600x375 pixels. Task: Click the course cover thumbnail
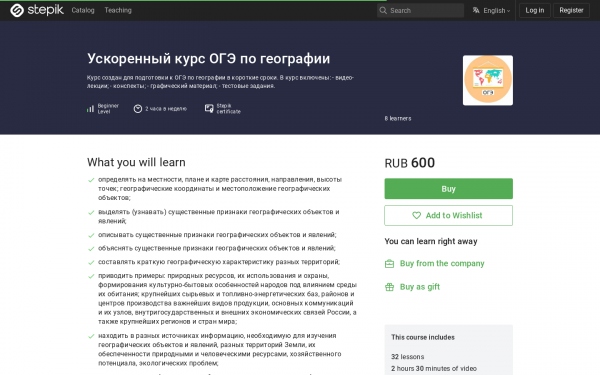click(x=488, y=80)
